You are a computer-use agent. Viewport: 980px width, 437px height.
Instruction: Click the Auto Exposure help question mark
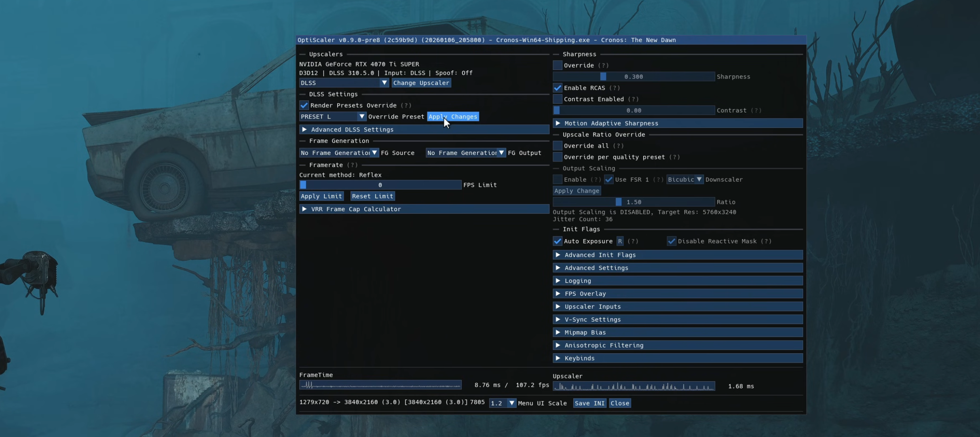click(633, 241)
